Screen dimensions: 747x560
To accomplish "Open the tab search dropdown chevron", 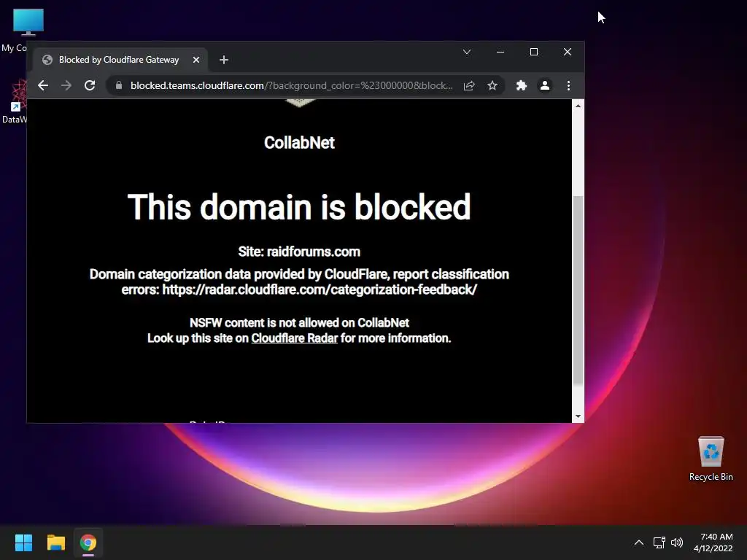I will click(x=467, y=52).
